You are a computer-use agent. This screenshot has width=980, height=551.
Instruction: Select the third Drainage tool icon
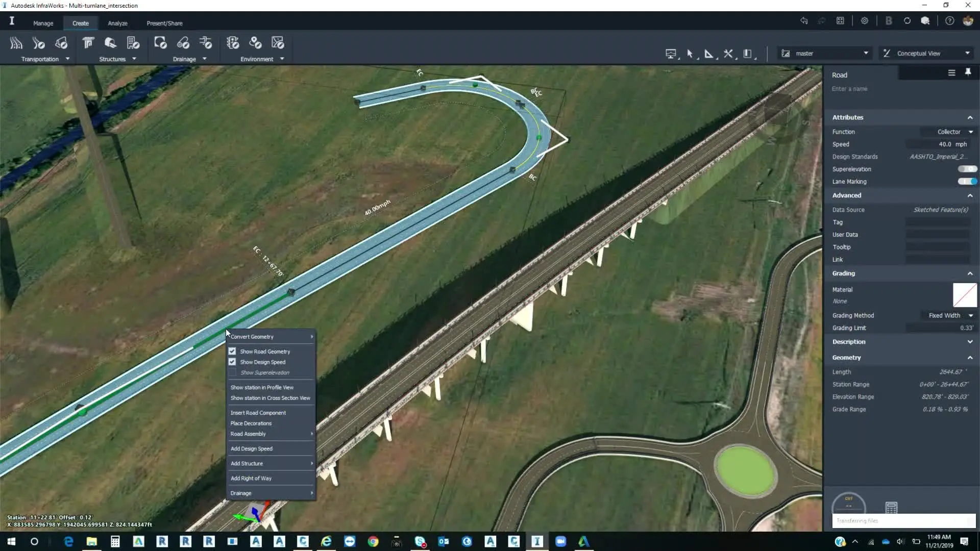(x=206, y=43)
